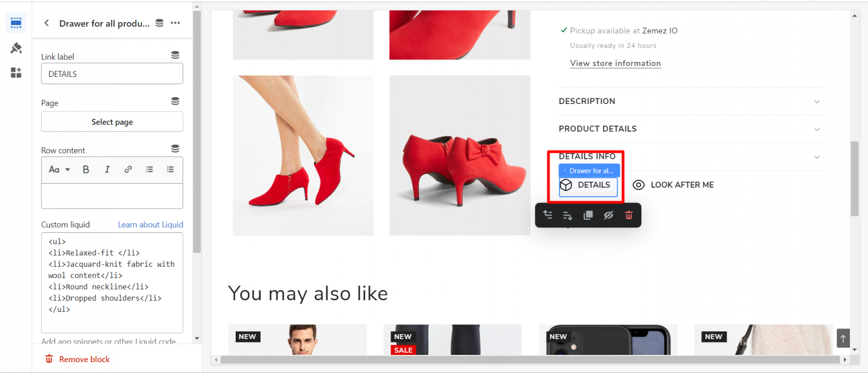Expand the DESCRIPTION accordion

pos(693,101)
